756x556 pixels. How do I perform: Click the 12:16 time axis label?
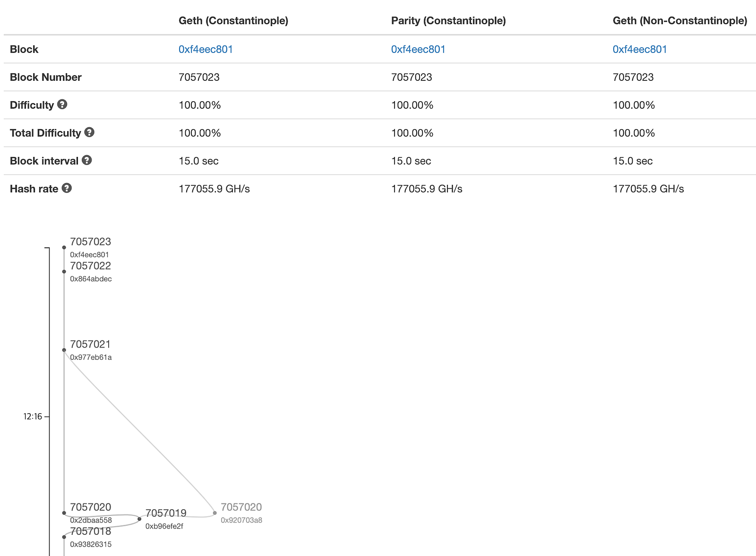click(33, 417)
